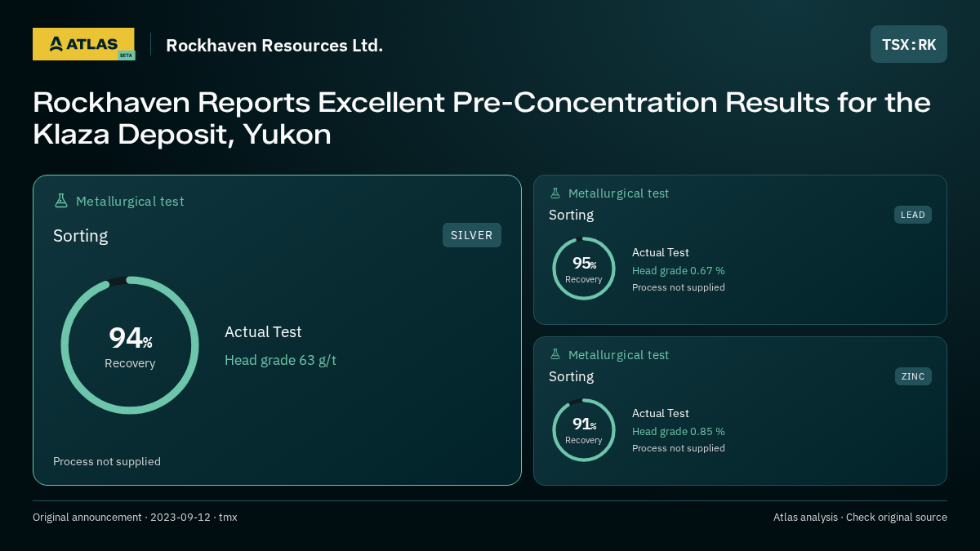Select the SILVER commodity tag
The image size is (980, 551).
pyautogui.click(x=472, y=235)
